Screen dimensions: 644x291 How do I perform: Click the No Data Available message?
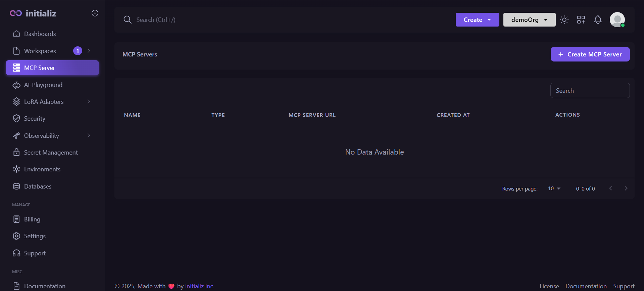(x=375, y=152)
